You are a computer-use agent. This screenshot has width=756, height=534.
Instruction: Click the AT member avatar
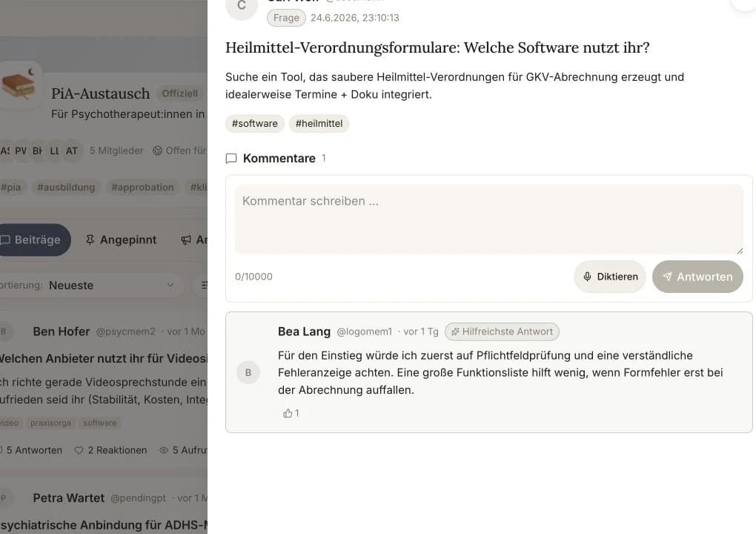[72, 151]
